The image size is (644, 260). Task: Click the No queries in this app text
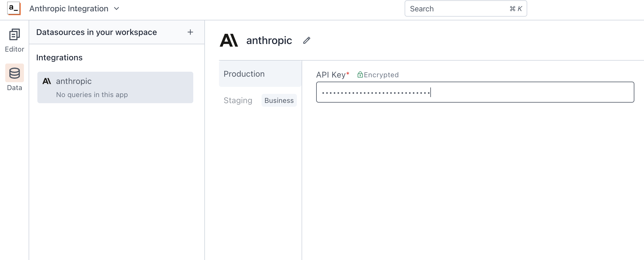point(92,94)
